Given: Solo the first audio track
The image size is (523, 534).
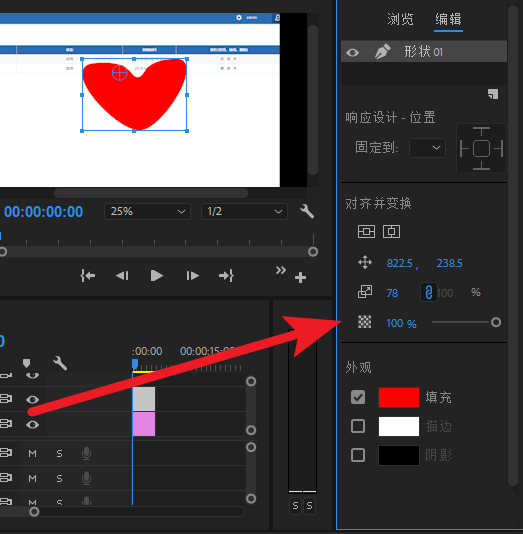Looking at the screenshot, I should point(59,453).
